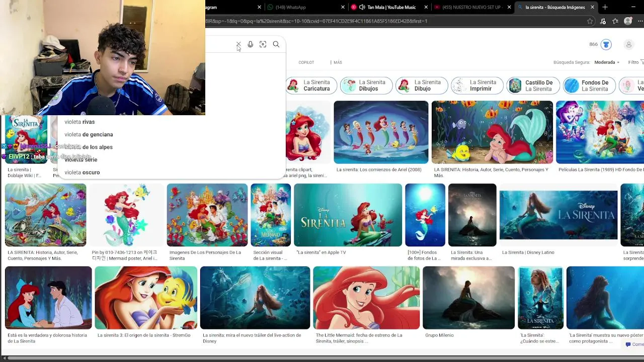Open La Sirenita: Una mirada exclusiva image

(x=472, y=215)
